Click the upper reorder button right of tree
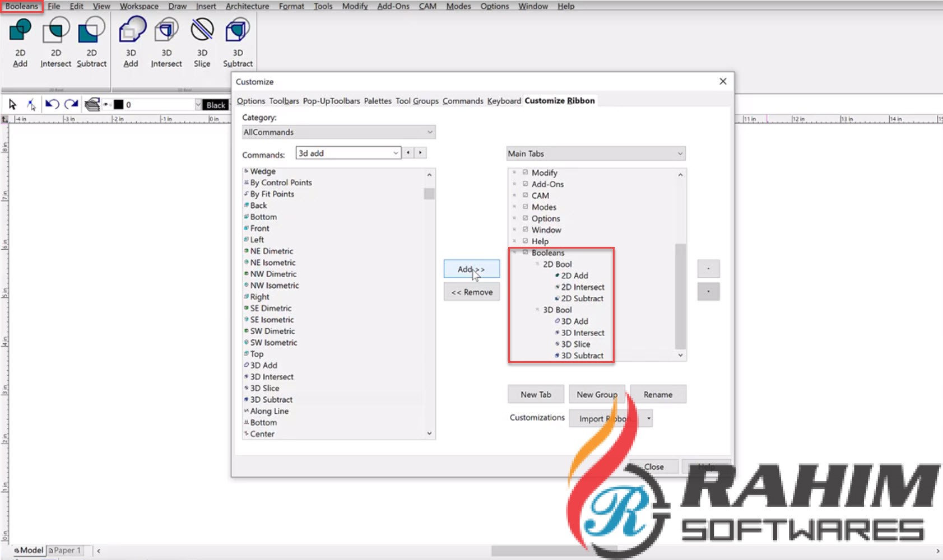The width and height of the screenshot is (943, 560). (x=708, y=269)
